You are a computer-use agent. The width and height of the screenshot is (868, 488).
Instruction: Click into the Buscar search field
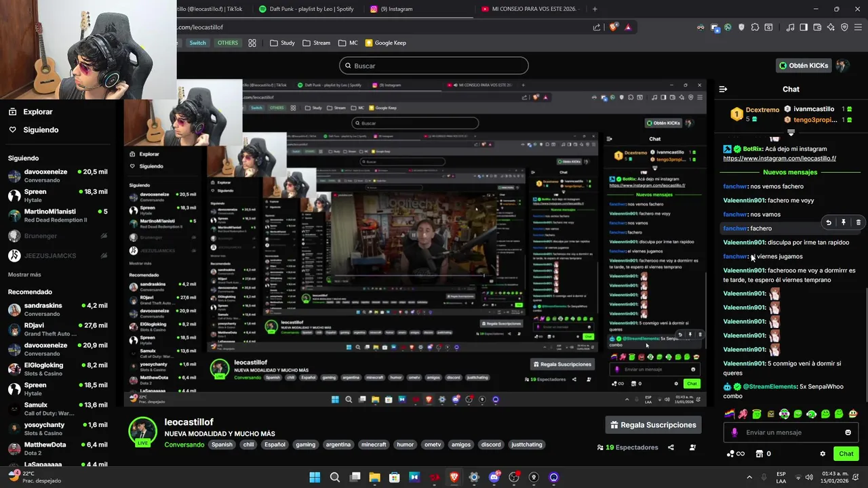[434, 66]
